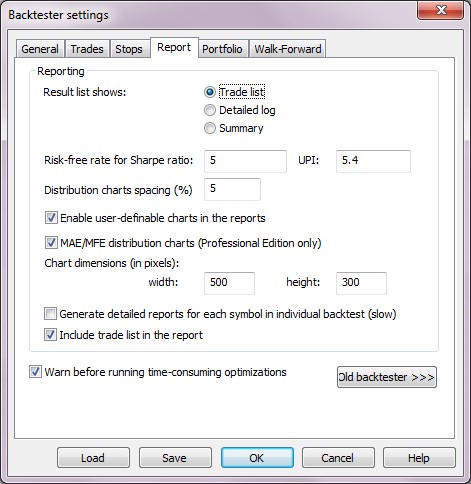Image resolution: width=471 pixels, height=484 pixels.
Task: Focus the UPI value field
Action: 373,161
